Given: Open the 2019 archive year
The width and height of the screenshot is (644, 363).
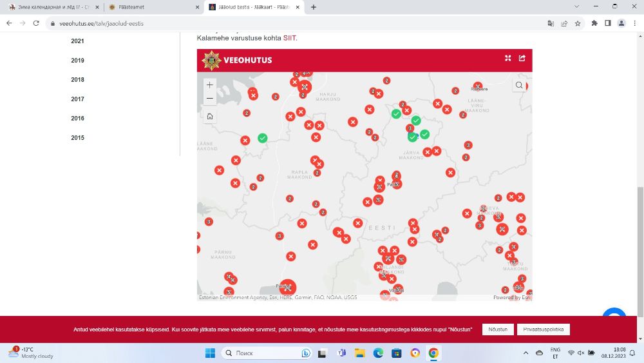Looking at the screenshot, I should (x=77, y=61).
